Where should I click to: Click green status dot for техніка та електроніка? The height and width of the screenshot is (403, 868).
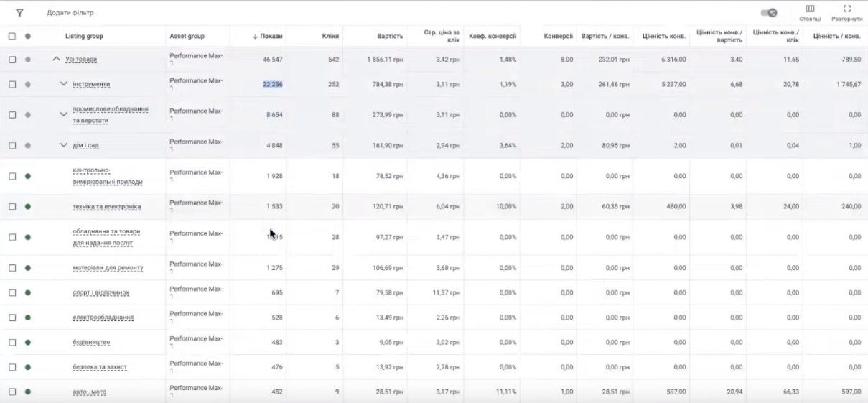click(28, 207)
